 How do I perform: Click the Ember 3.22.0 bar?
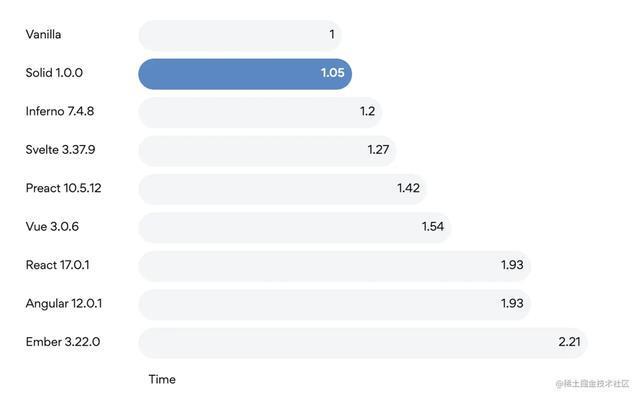pyautogui.click(x=363, y=343)
